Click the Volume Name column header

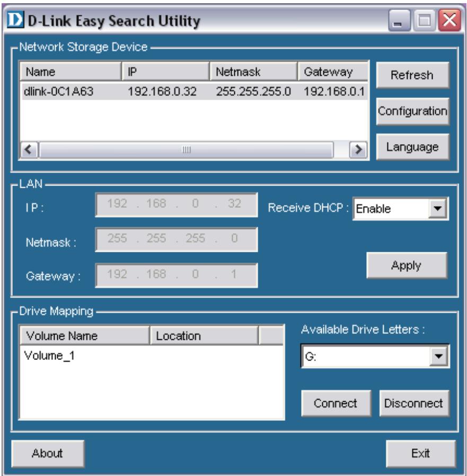[x=85, y=336]
